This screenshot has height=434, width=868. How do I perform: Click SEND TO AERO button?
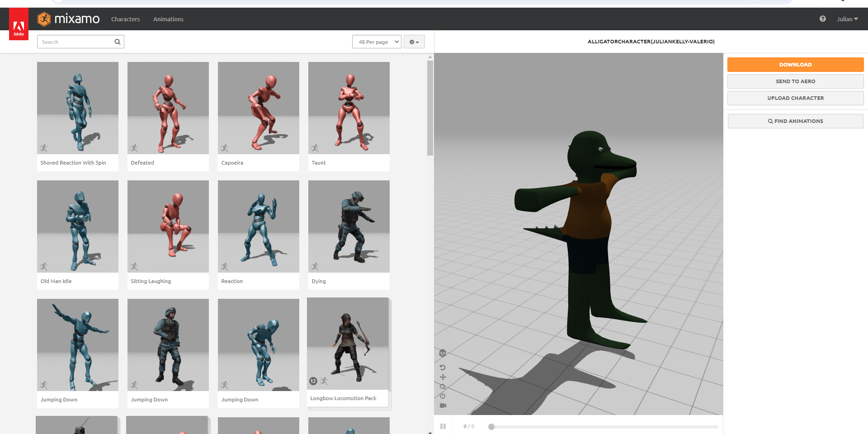tap(795, 81)
